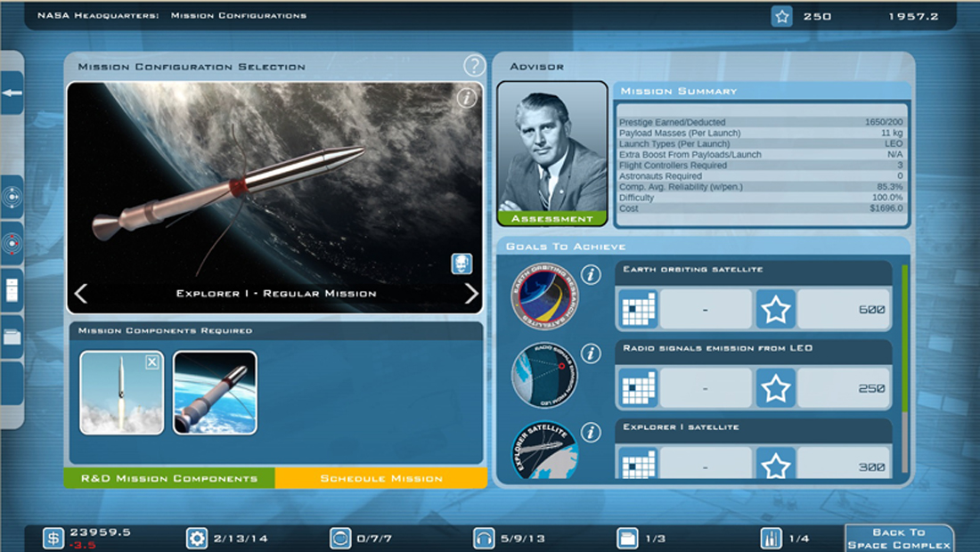Click grid icon in Radio Signals Emission row
This screenshot has width=980, height=552.
[638, 388]
